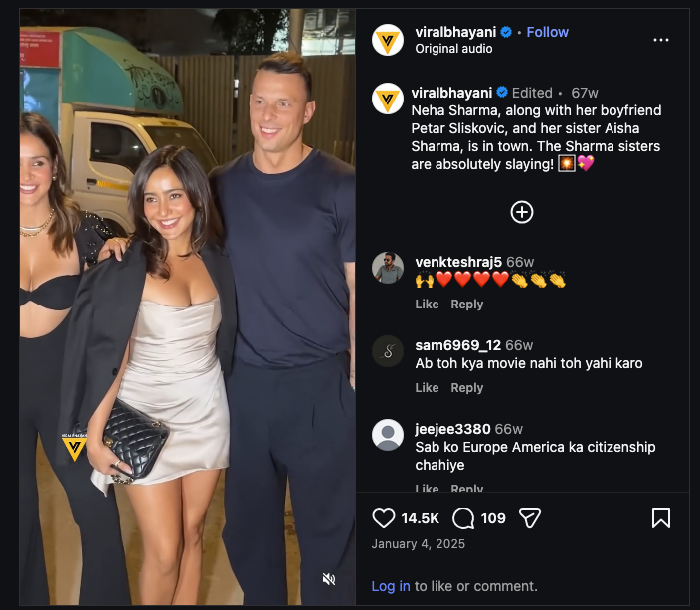700x610 pixels.
Task: Click viralbhayani avatar beside the caption
Action: click(x=388, y=99)
